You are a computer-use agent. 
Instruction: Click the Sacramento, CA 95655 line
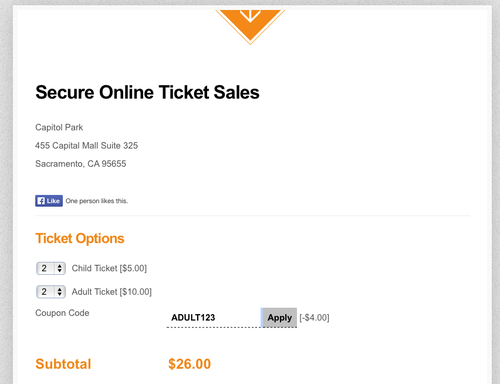pos(81,164)
